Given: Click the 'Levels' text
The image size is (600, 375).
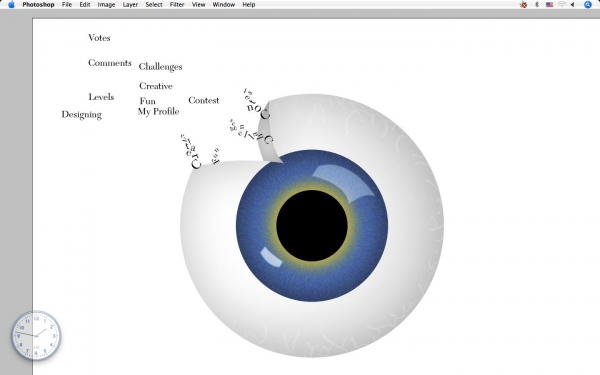Looking at the screenshot, I should [101, 97].
